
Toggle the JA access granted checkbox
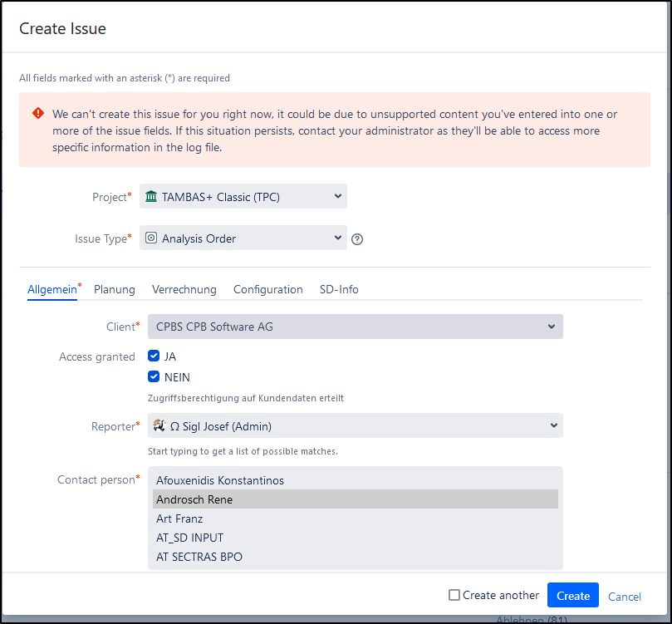click(x=154, y=356)
